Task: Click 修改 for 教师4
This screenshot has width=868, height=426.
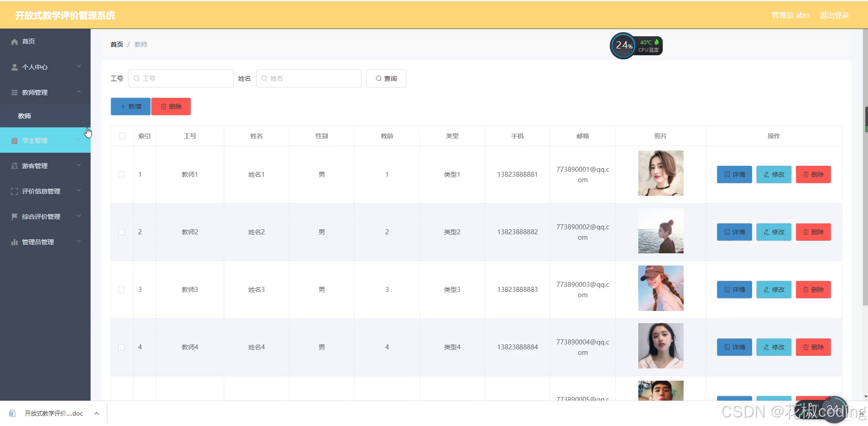Action: point(774,347)
